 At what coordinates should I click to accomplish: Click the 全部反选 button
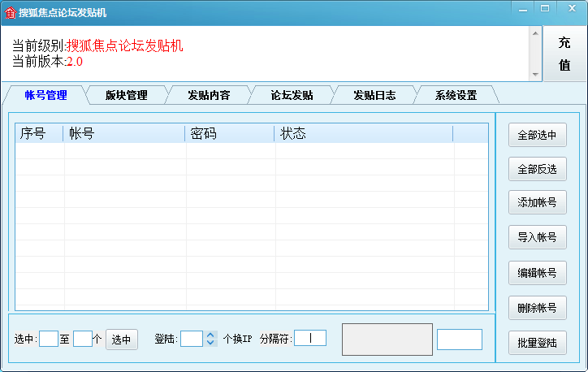pyautogui.click(x=538, y=169)
